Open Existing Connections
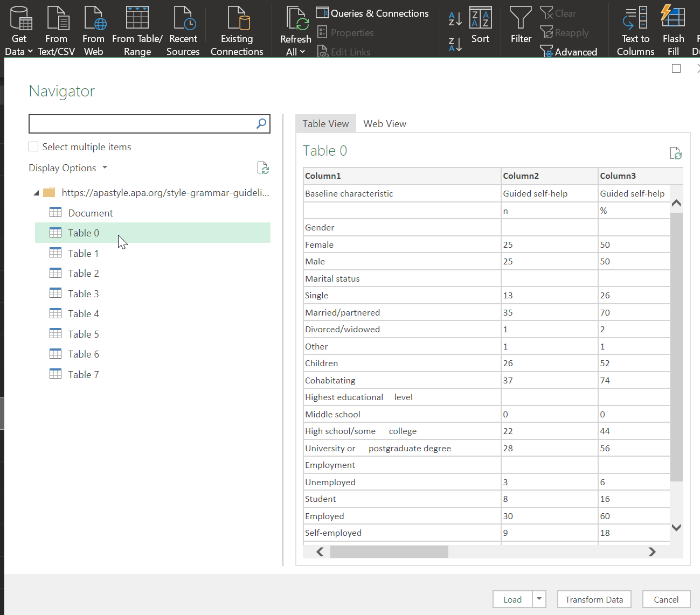Viewport: 700px width, 615px height. coord(237,30)
